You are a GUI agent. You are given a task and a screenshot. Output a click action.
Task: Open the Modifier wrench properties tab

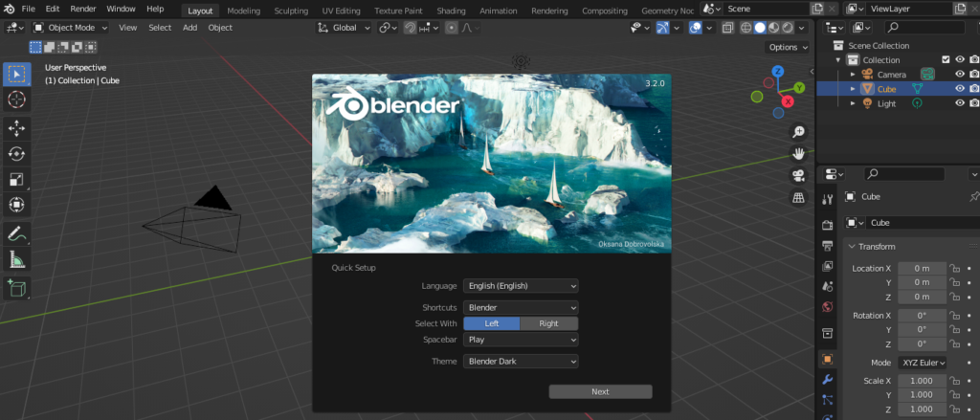point(828,380)
